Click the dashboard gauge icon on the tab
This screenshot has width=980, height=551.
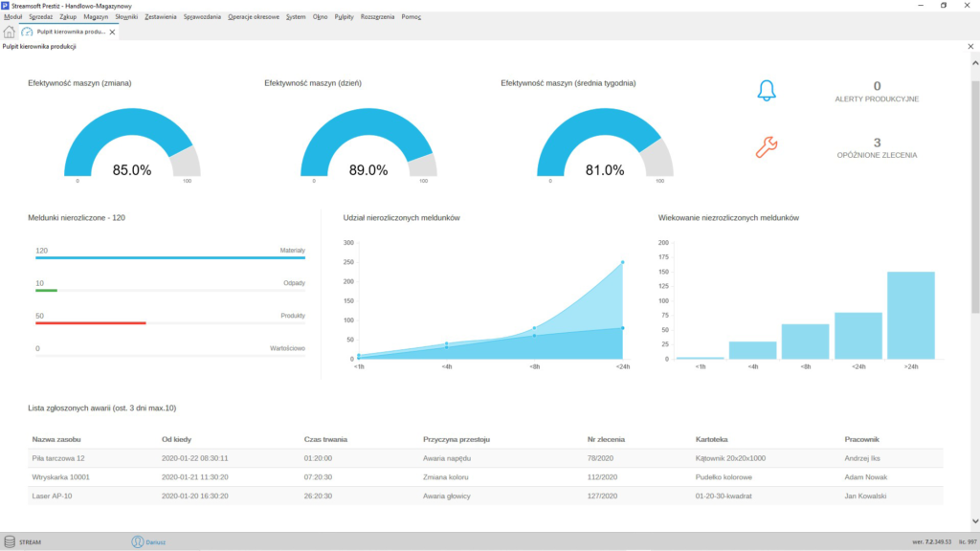point(27,32)
